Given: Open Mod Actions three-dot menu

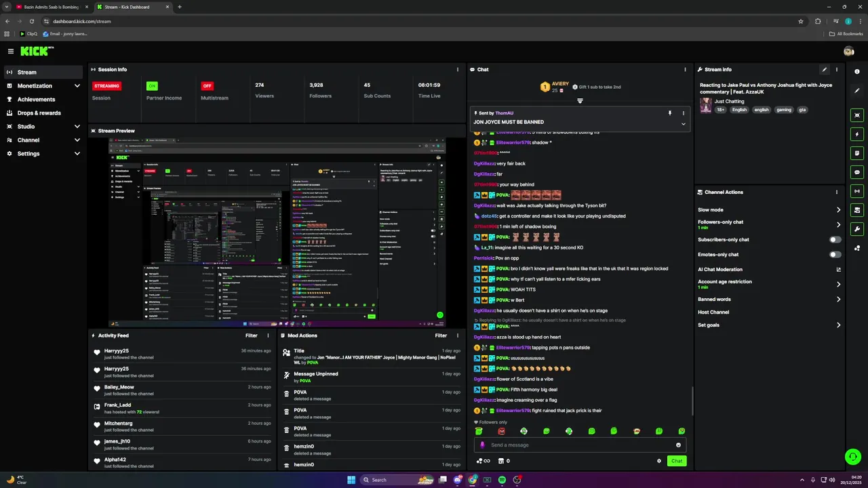Looking at the screenshot, I should click(x=458, y=335).
